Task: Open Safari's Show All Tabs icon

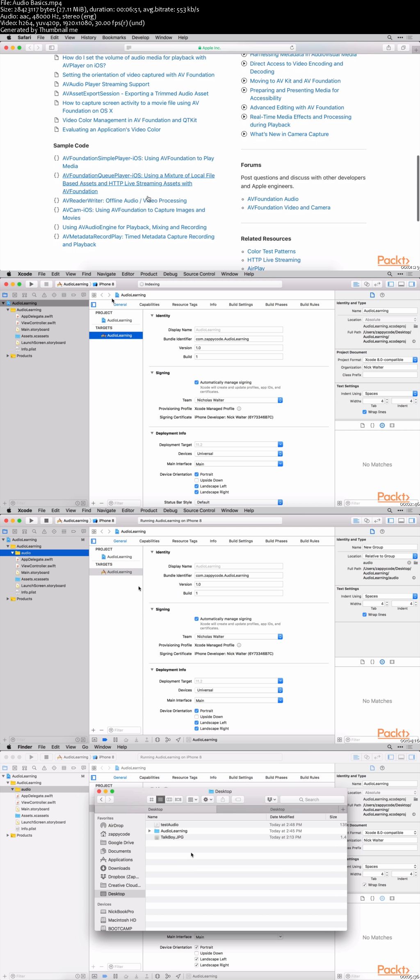Action: coord(403,48)
